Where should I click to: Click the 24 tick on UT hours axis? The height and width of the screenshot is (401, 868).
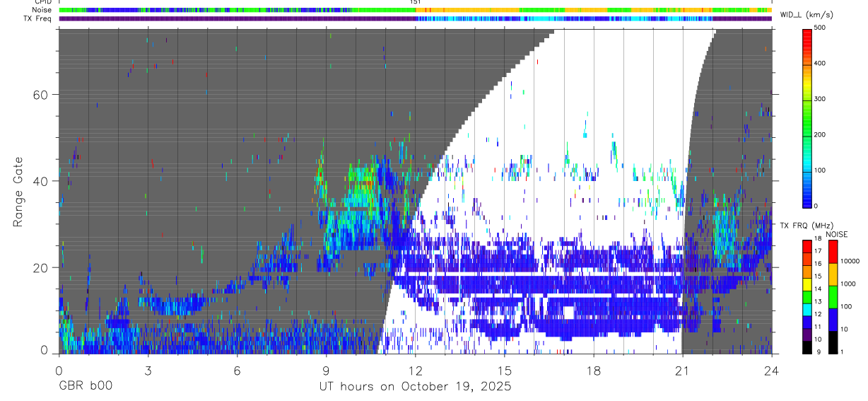point(772,370)
